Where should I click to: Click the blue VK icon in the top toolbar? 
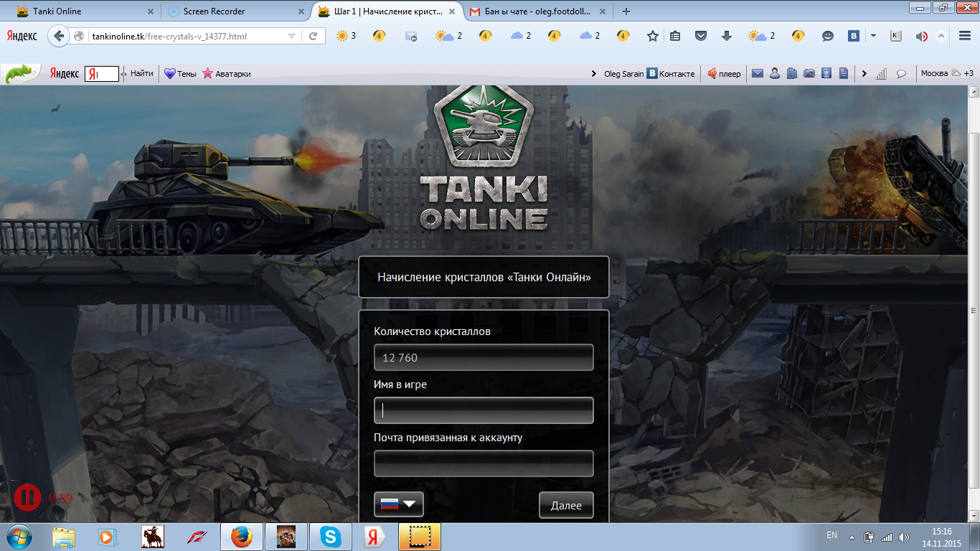pos(854,36)
